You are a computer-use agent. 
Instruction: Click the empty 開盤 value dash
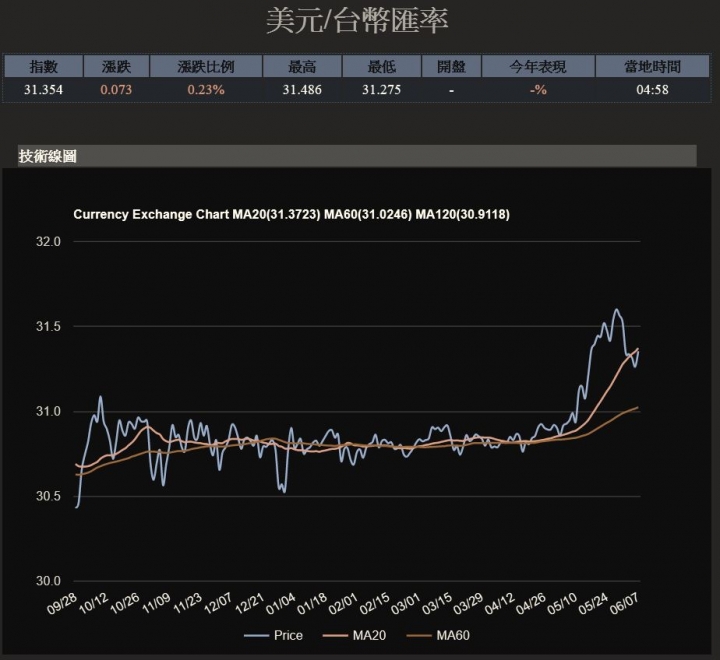(x=451, y=90)
